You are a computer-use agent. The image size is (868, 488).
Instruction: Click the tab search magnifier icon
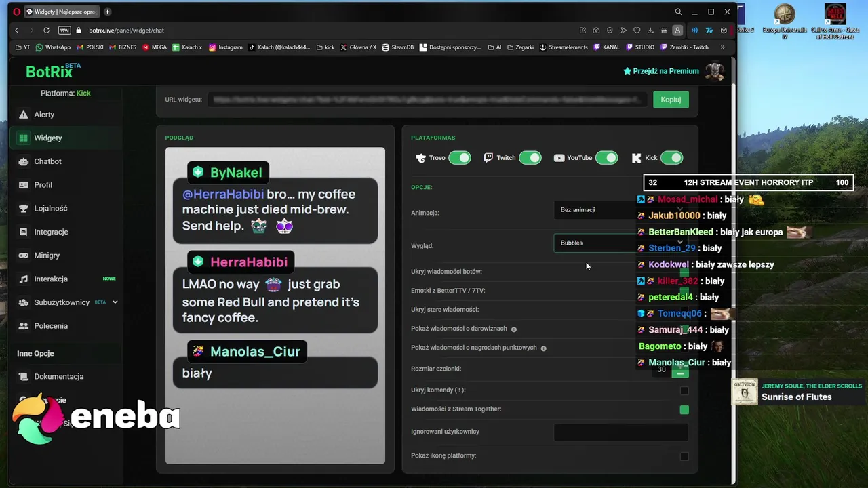(x=678, y=12)
